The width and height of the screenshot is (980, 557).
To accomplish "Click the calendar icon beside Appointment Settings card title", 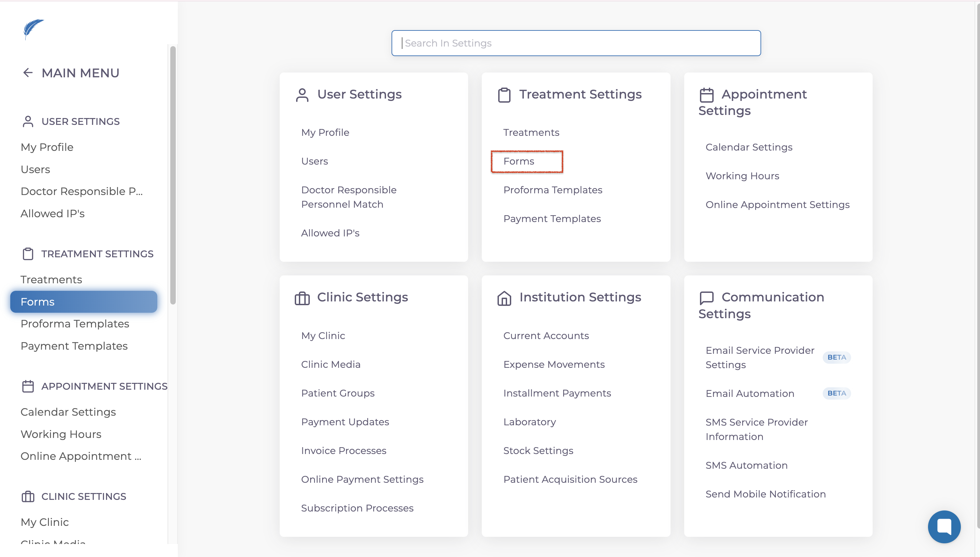I will (706, 95).
